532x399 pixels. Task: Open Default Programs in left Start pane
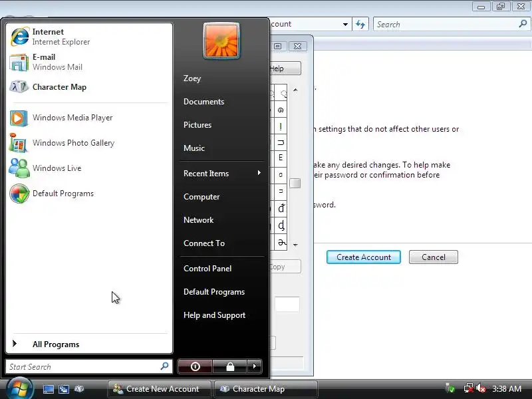(89, 194)
